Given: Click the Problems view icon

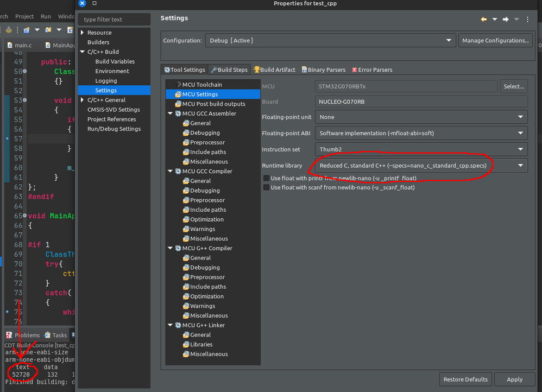Looking at the screenshot, I should [9, 335].
